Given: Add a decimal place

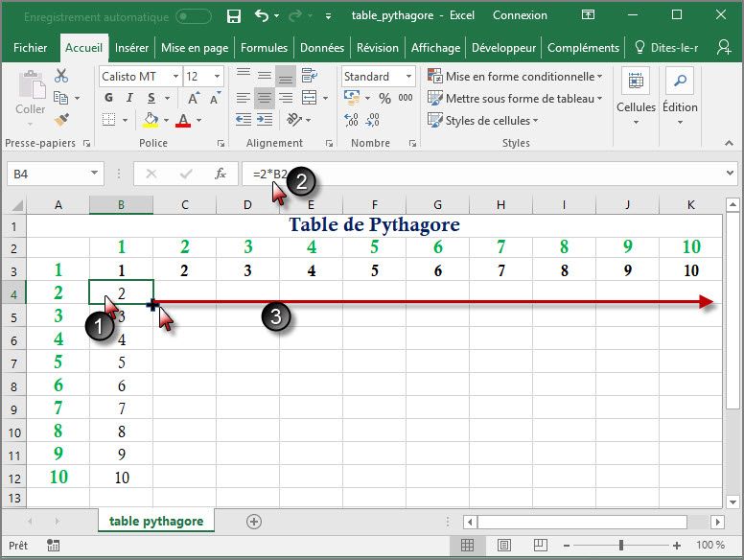Looking at the screenshot, I should pyautogui.click(x=352, y=120).
